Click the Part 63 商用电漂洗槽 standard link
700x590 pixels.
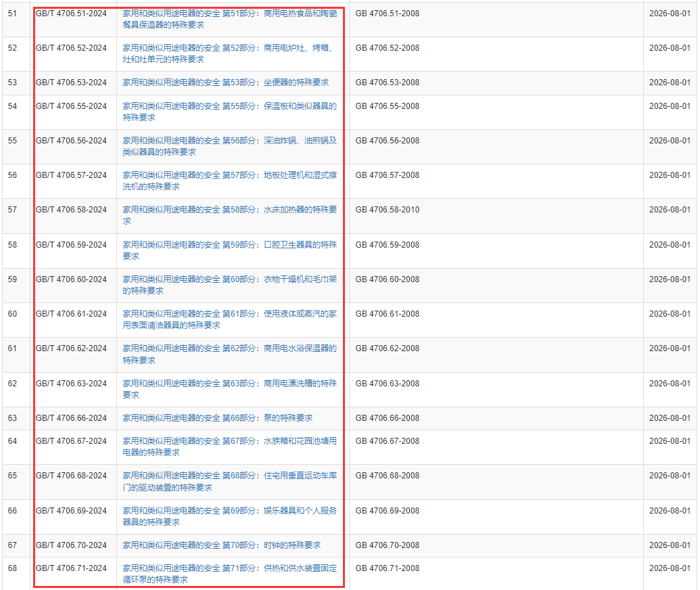[229, 384]
